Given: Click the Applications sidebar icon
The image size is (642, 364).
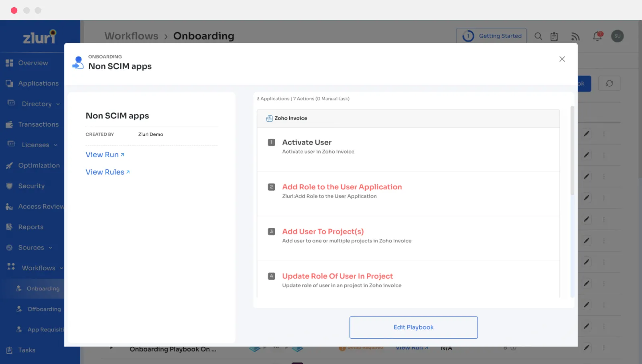Looking at the screenshot, I should click(x=9, y=83).
